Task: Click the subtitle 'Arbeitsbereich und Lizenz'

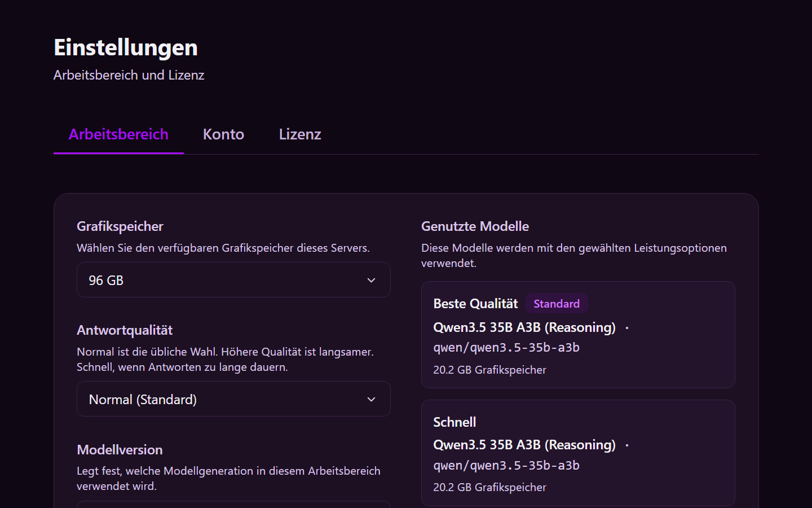Action: point(129,75)
